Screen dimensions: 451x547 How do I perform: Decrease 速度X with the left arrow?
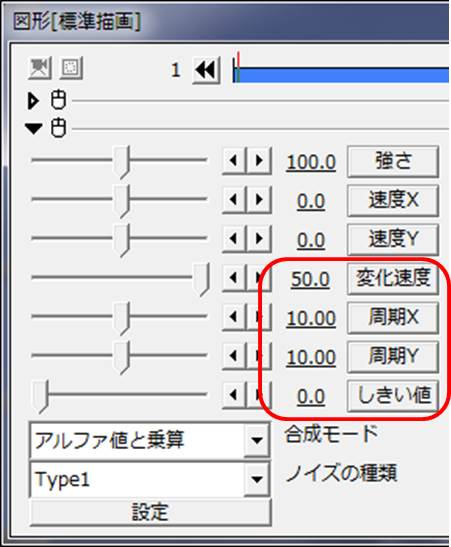click(234, 200)
